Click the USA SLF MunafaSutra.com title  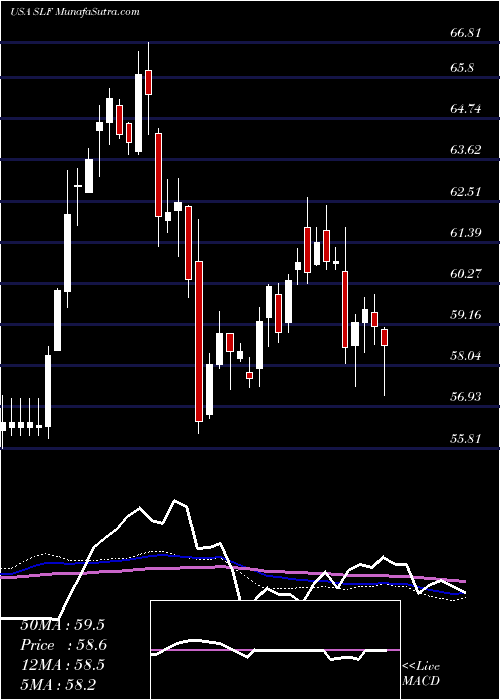click(75, 12)
